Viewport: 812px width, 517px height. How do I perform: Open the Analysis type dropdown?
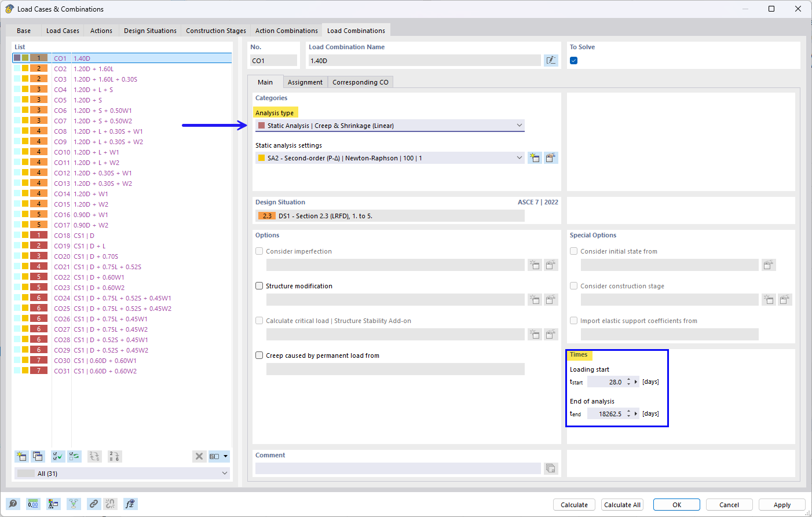[x=390, y=125]
